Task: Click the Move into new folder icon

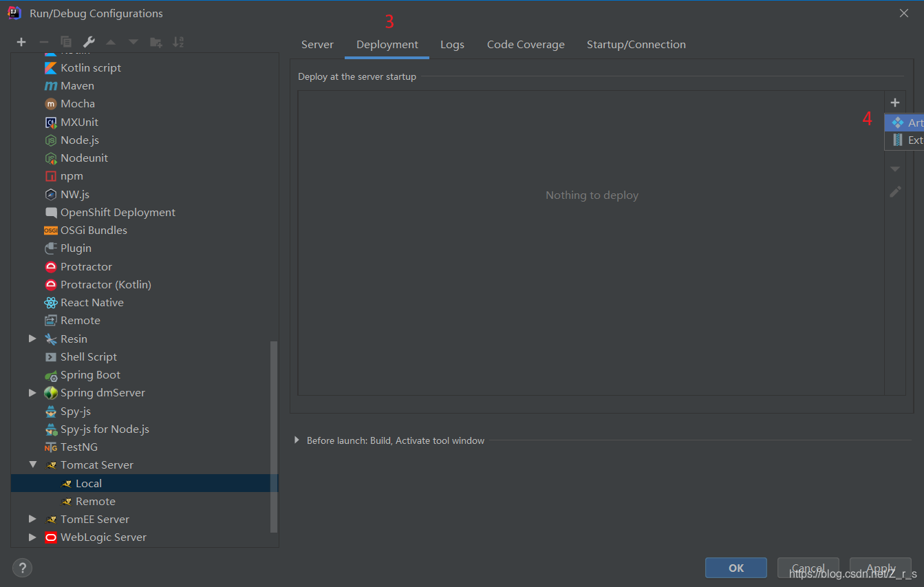Action: click(x=156, y=42)
